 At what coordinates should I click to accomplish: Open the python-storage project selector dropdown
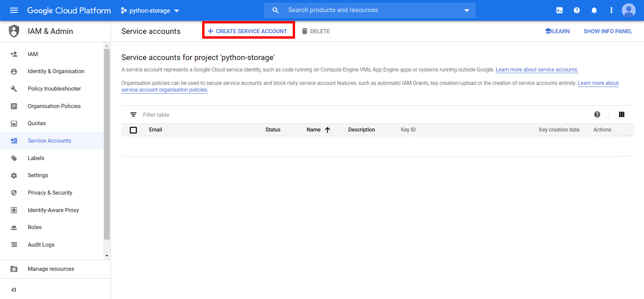coord(150,11)
